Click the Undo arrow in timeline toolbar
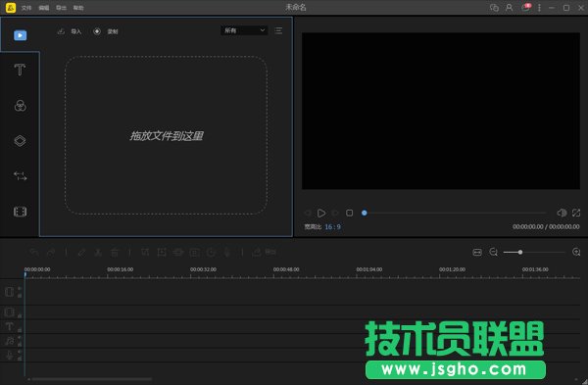 click(34, 253)
